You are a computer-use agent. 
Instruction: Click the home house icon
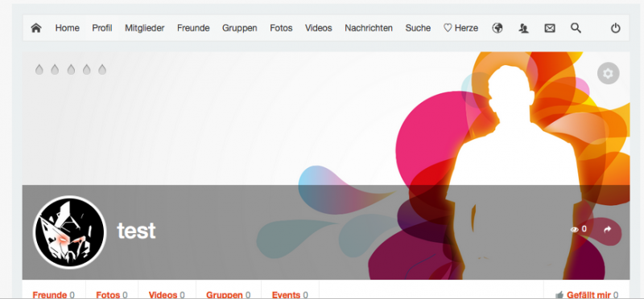[x=36, y=28]
